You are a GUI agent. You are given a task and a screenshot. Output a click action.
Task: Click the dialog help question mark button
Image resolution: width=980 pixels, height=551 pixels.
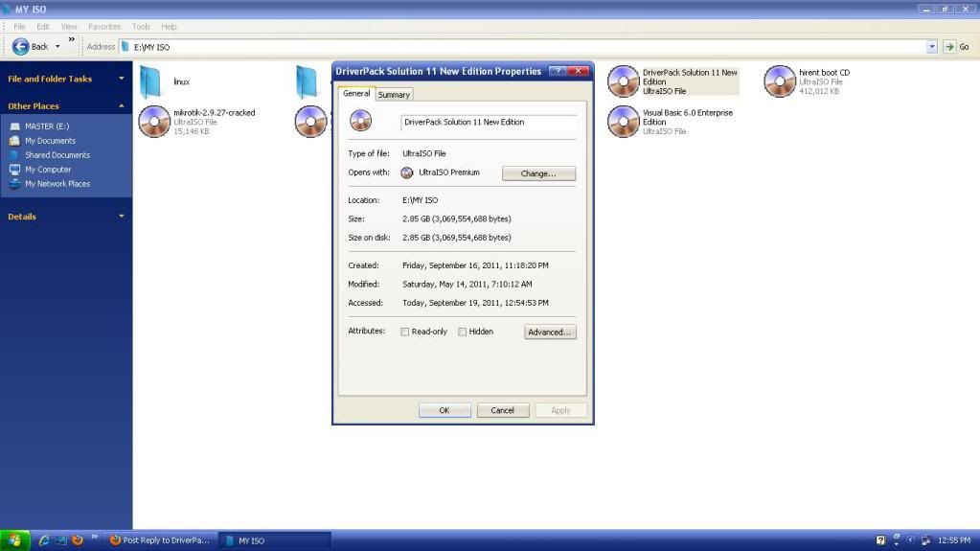point(558,71)
